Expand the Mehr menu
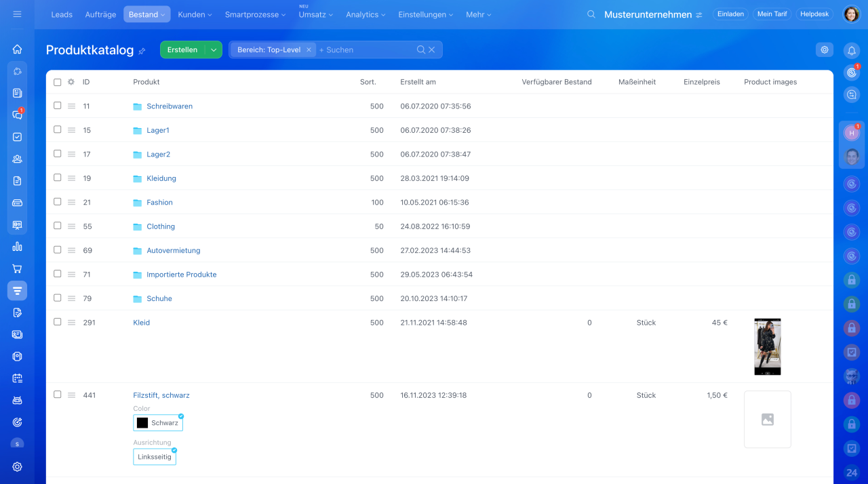Image resolution: width=868 pixels, height=484 pixels. pos(479,14)
